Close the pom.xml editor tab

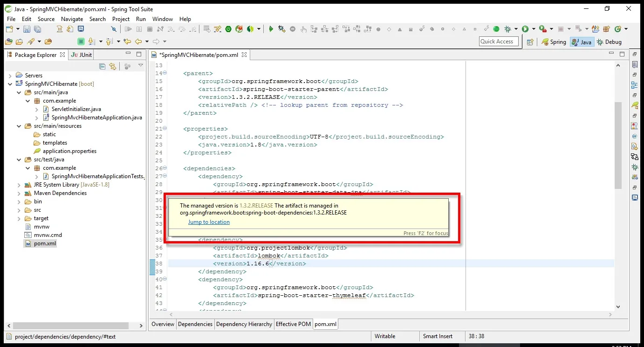tap(244, 55)
